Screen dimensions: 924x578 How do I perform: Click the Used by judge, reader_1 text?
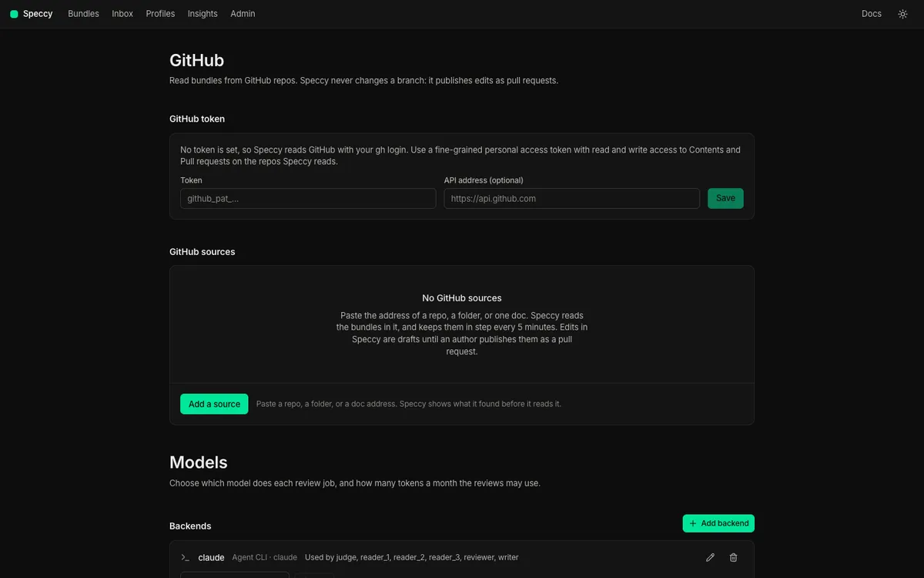tap(412, 557)
